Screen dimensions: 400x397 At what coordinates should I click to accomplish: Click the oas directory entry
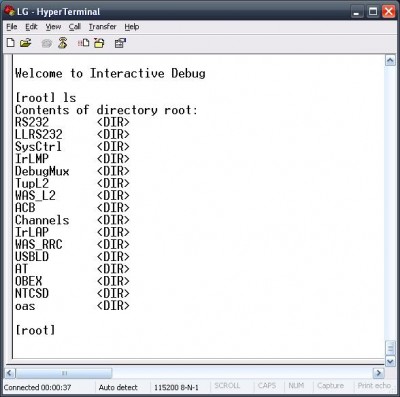point(25,306)
